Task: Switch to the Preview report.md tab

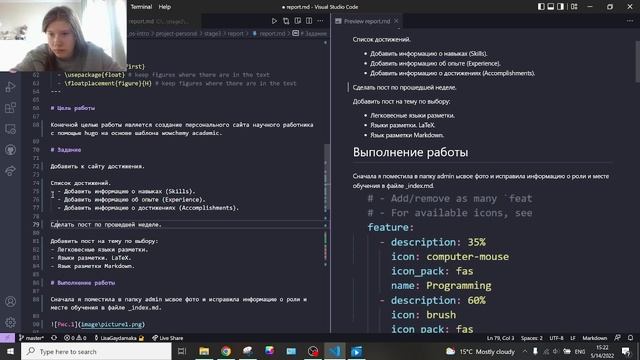Action: coord(367,21)
